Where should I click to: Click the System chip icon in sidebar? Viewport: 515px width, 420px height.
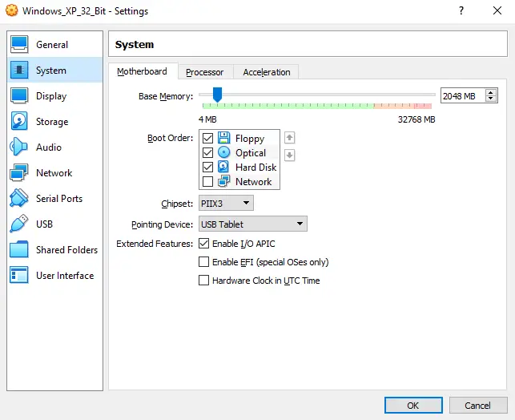click(x=19, y=70)
